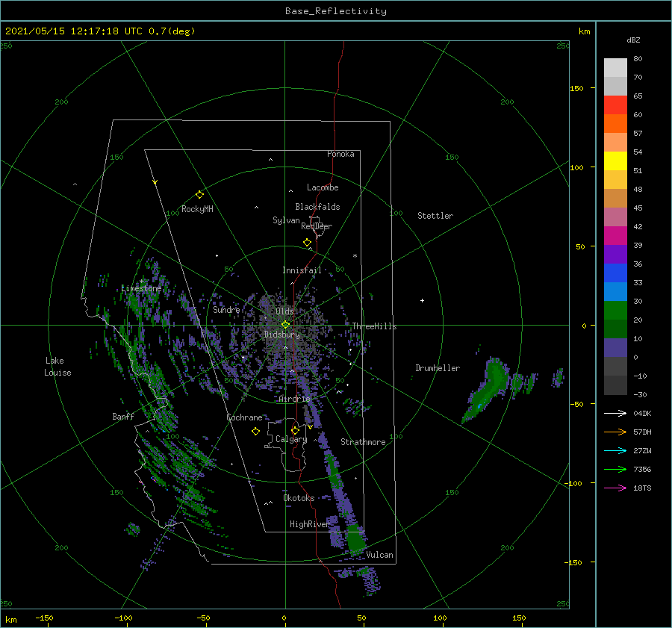
Task: Click the Limestone label
Action: 141,288
